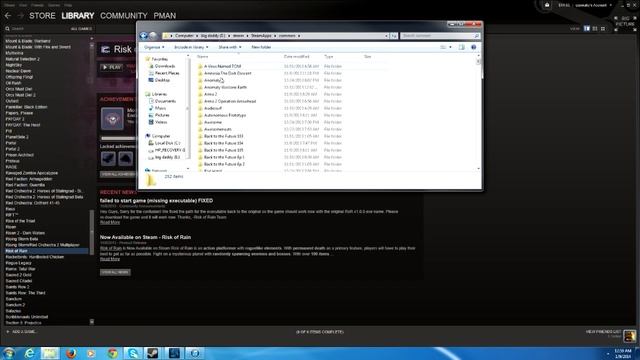Click Computer in the address breadcrumb
The width and height of the screenshot is (640, 360).
coord(184,36)
